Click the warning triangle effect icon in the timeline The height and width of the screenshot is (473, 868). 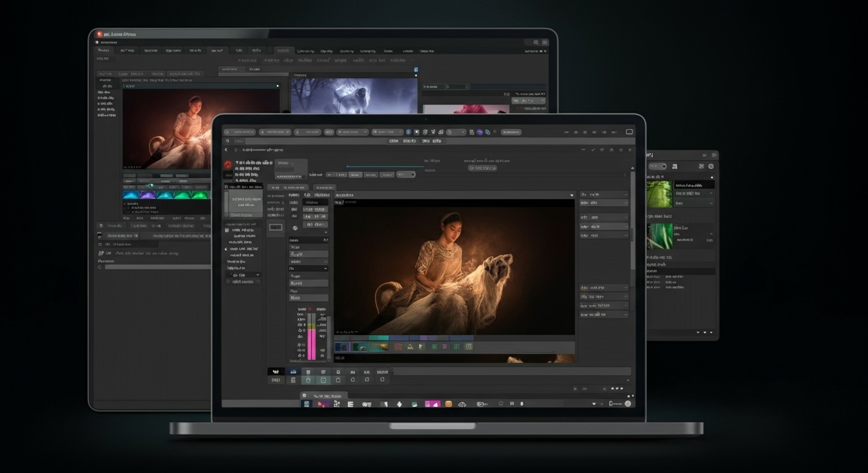[409, 347]
